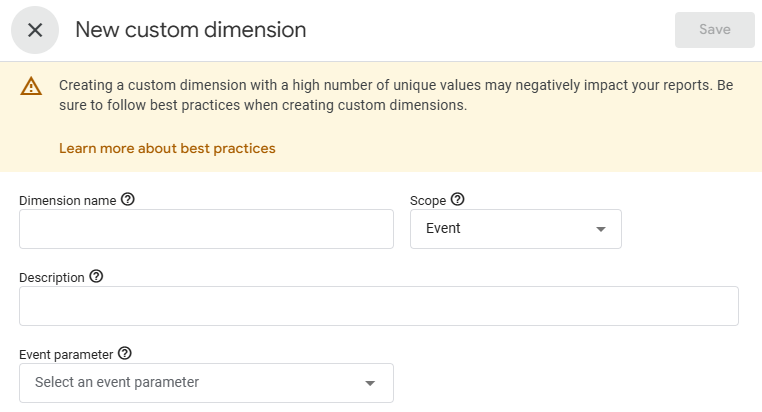
Task: Click the warning triangle icon in banner
Action: coord(31,86)
